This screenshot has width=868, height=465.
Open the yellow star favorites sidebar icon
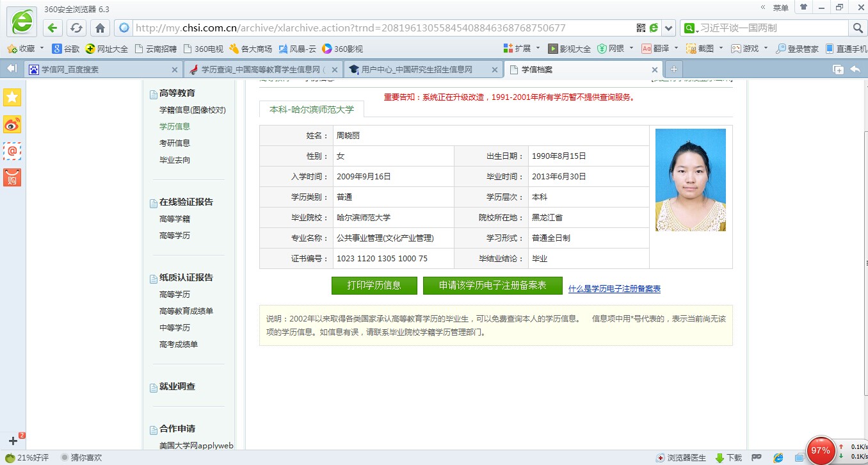[x=12, y=97]
